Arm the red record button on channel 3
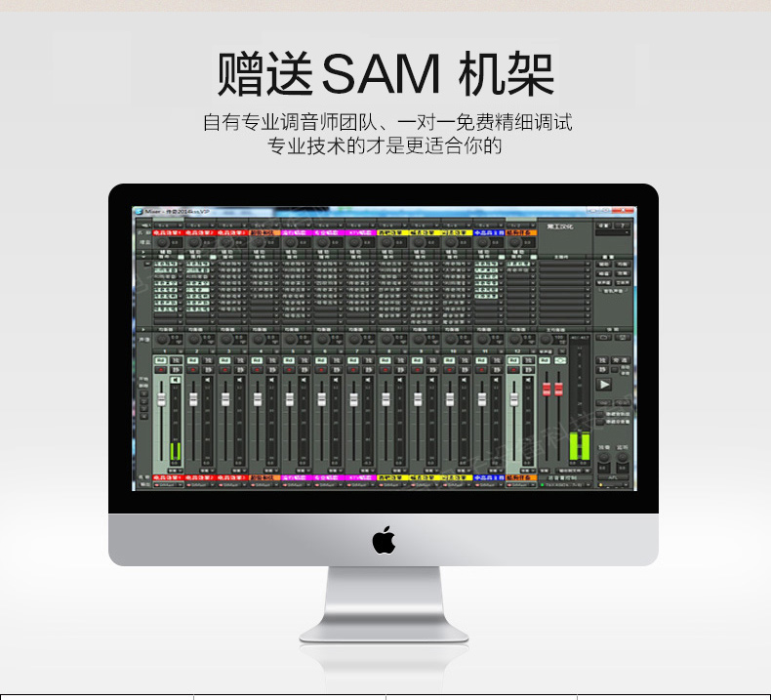The height and width of the screenshot is (700, 771). pos(224,369)
